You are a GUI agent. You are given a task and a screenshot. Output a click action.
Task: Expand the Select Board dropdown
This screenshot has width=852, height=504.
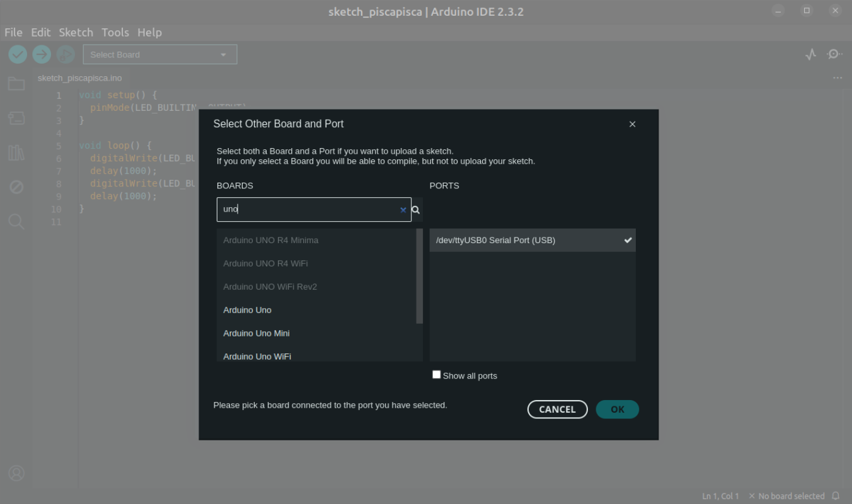point(160,55)
